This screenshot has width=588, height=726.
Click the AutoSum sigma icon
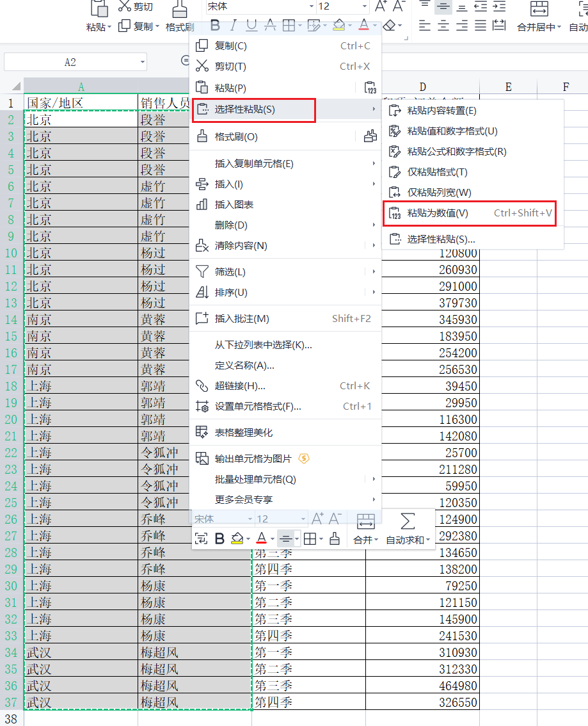pyautogui.click(x=408, y=521)
